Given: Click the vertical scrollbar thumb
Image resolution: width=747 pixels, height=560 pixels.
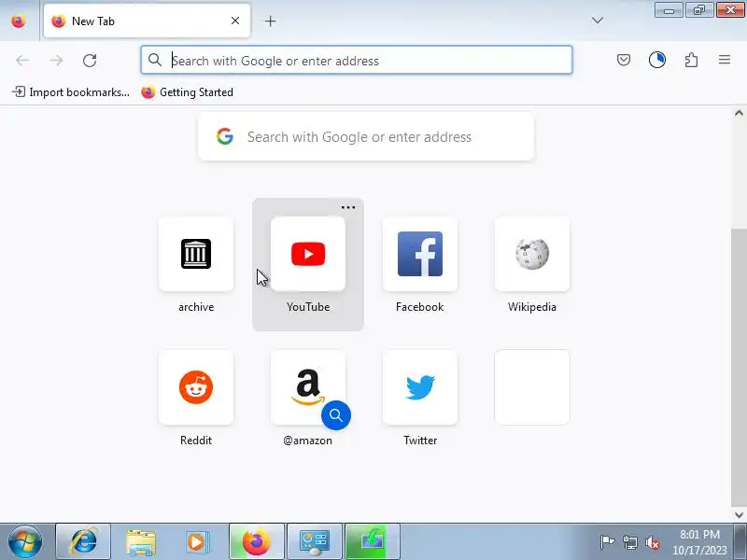Looking at the screenshot, I should 739,368.
